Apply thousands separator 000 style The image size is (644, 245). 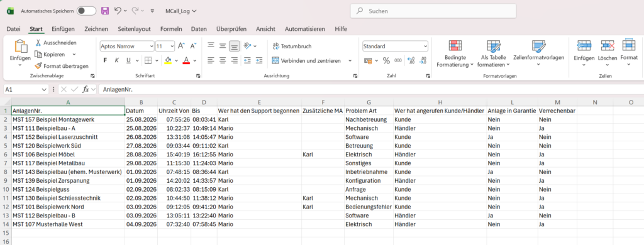coord(398,60)
